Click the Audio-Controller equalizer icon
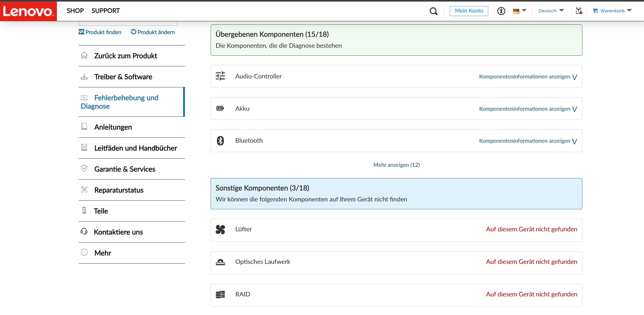The width and height of the screenshot is (644, 315). (x=220, y=76)
